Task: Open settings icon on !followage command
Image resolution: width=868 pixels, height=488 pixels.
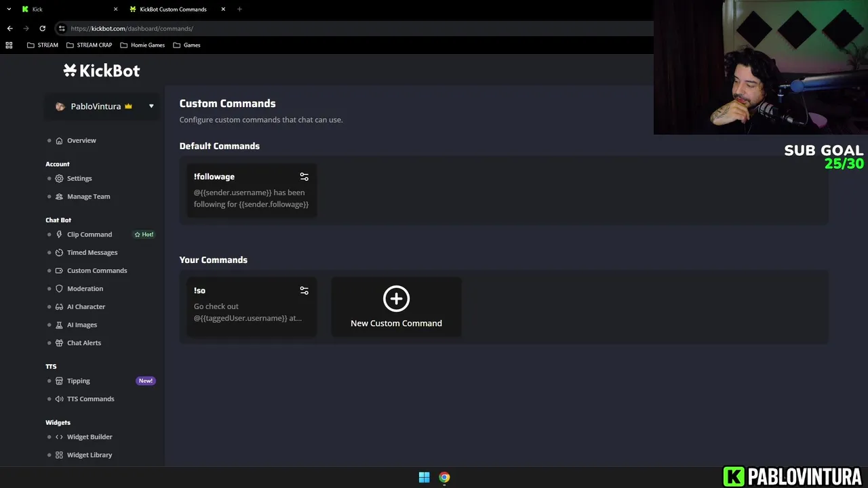Action: pyautogui.click(x=304, y=176)
